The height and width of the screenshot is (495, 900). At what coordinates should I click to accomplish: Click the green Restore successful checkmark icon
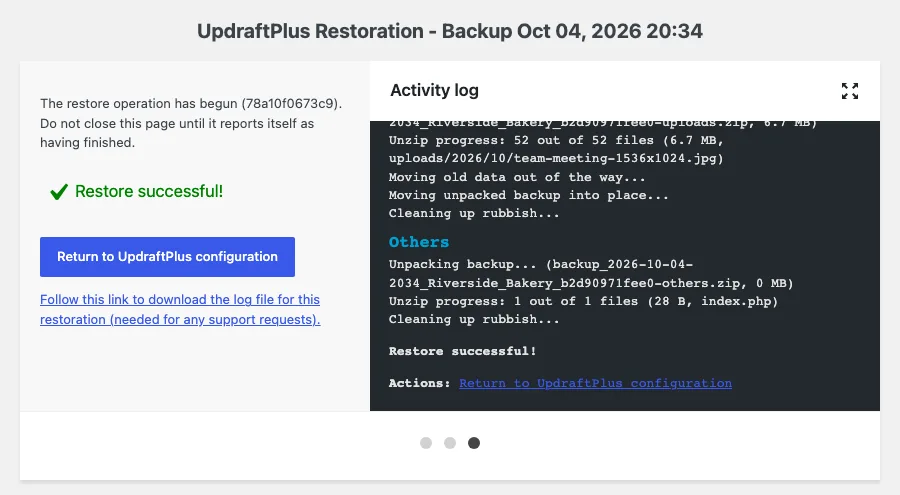59,192
